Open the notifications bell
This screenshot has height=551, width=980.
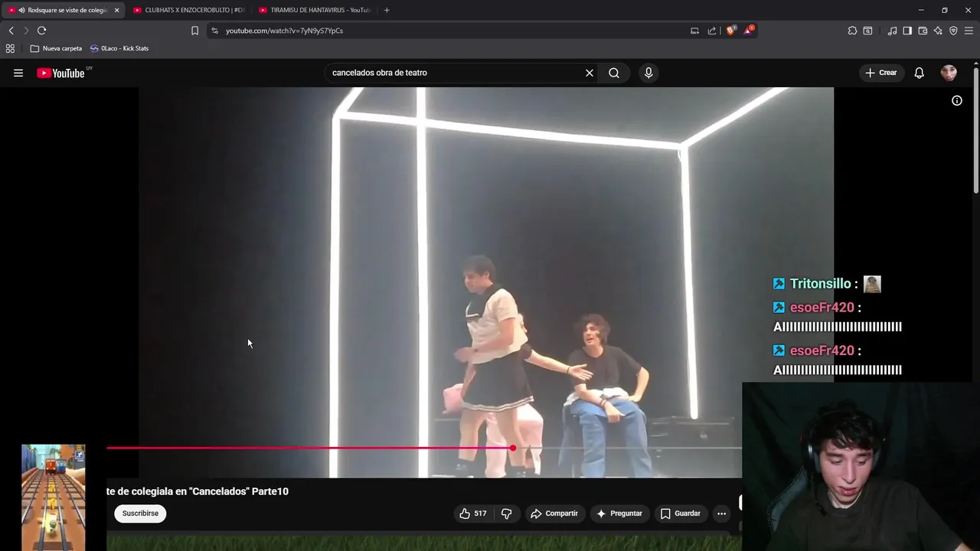pos(919,73)
